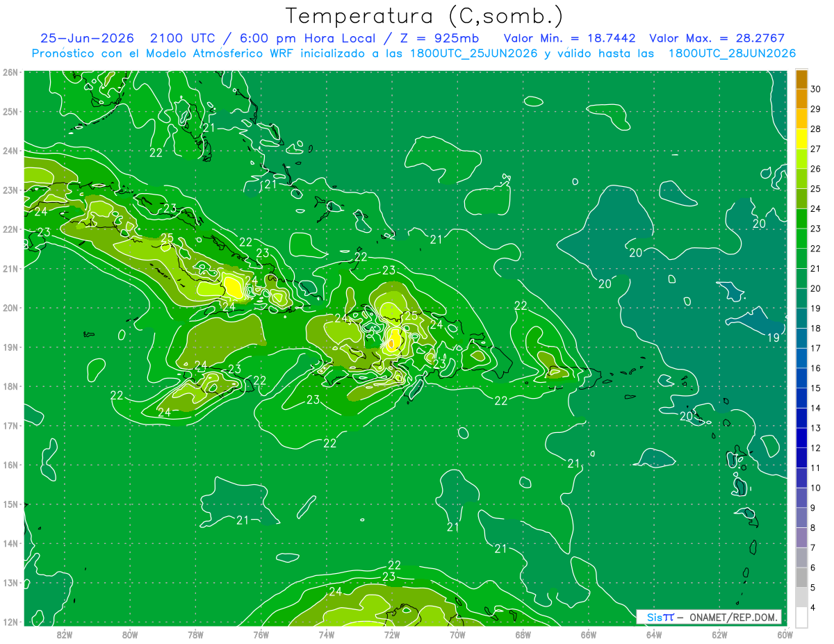
Task: Click the teal swatch between legend values 18 and 19
Action: (x=801, y=317)
